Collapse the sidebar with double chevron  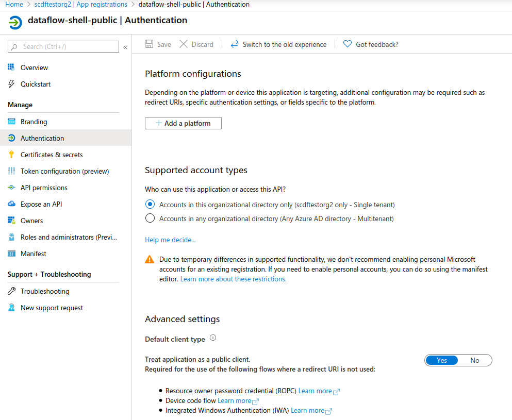[125, 47]
